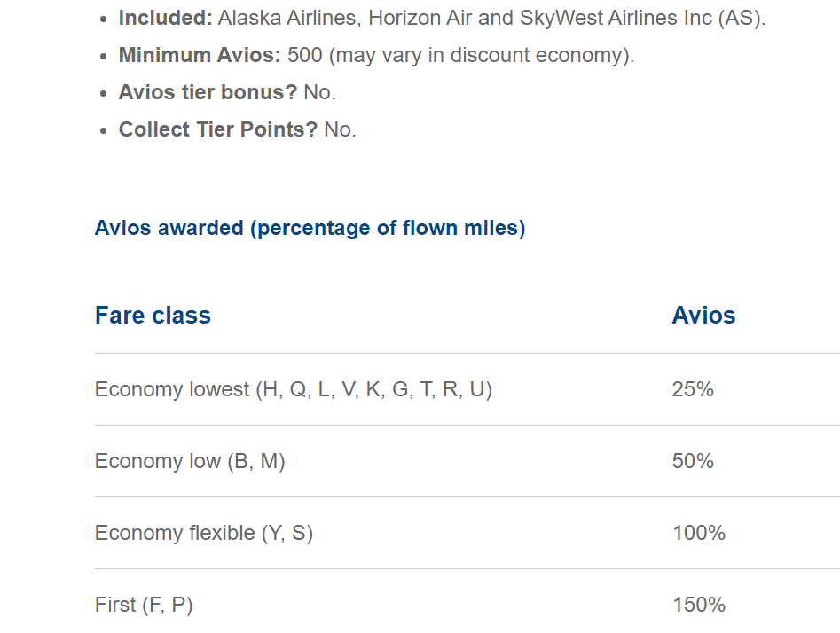The image size is (840, 633).
Task: Click the '500 (may vary in discount economy)' text
Action: 460,55
